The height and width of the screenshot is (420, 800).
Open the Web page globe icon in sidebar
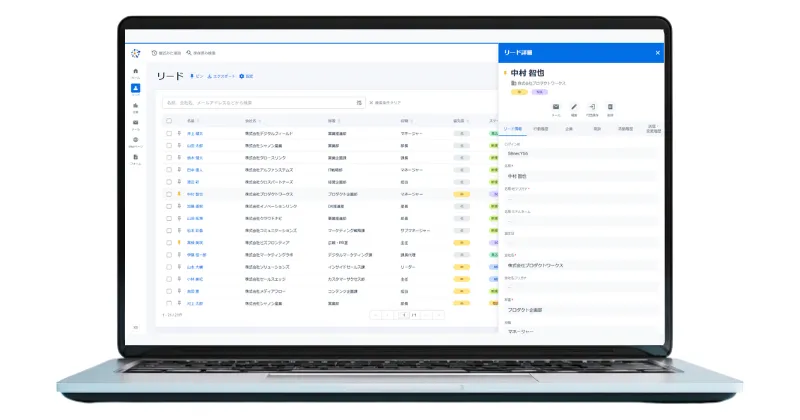(135, 140)
